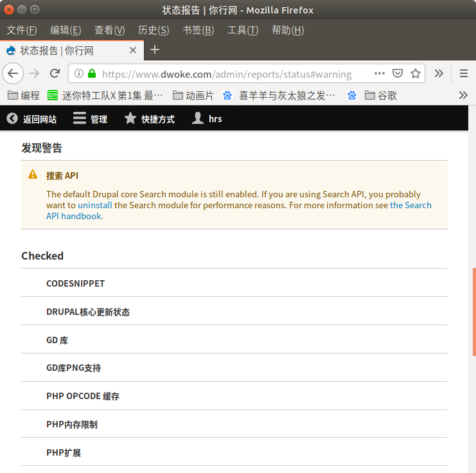Open 历史(S) menu

coord(154,30)
